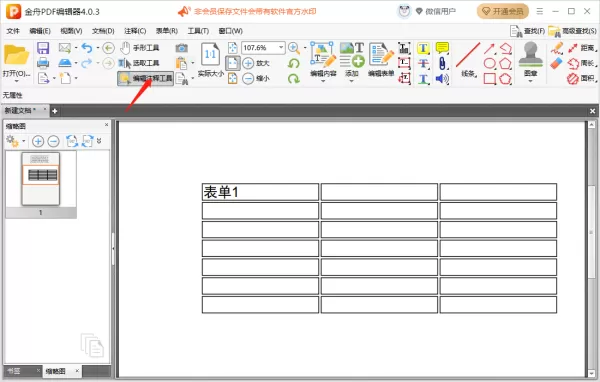The image size is (600, 382).
Task: Click the Actual Size (实际大小) button
Action: pos(210,60)
